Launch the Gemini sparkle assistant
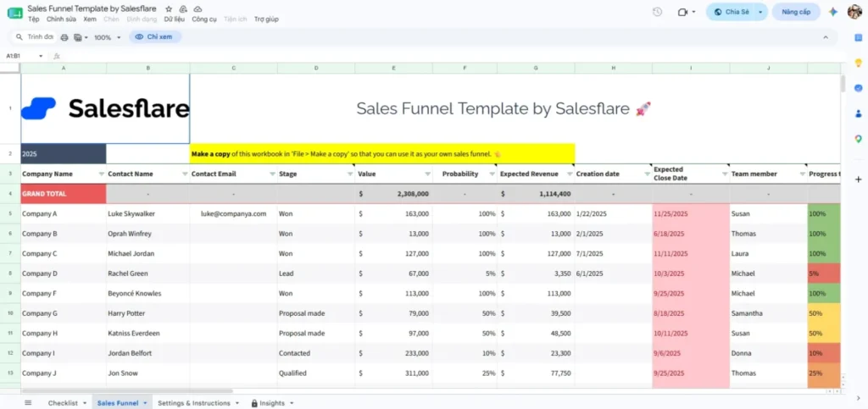 click(x=832, y=12)
